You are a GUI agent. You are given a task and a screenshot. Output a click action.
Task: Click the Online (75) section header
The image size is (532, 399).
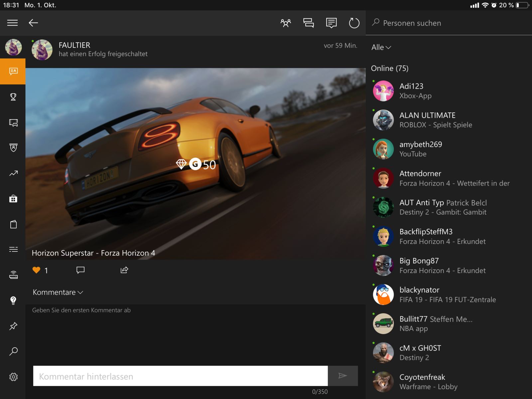(x=390, y=68)
